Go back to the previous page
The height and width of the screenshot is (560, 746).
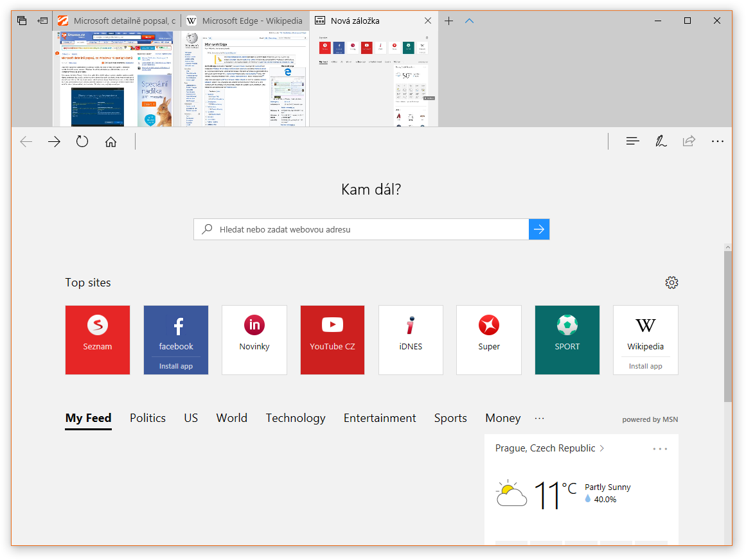click(26, 142)
